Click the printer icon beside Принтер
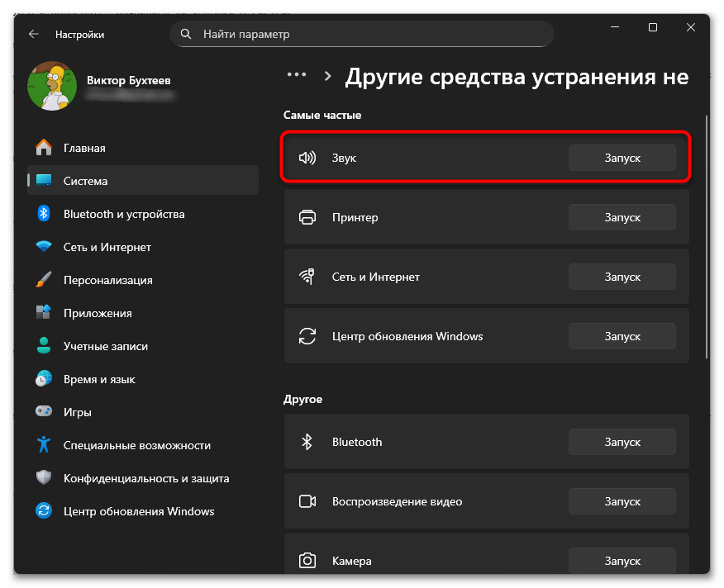This screenshot has height=588, width=724. [x=307, y=216]
